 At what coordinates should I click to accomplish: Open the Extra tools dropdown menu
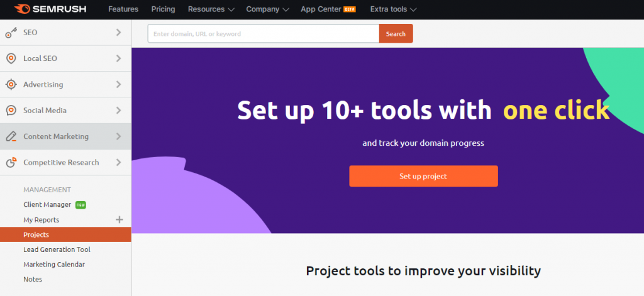pyautogui.click(x=393, y=9)
